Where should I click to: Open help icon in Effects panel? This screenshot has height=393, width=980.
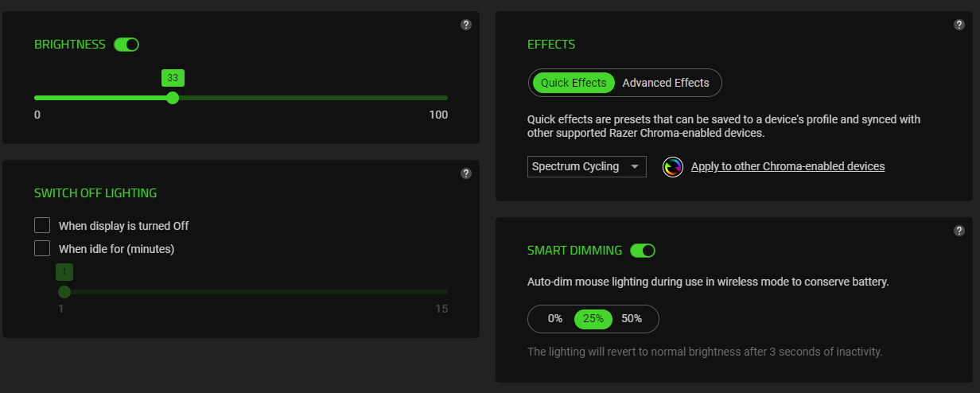coord(959,25)
